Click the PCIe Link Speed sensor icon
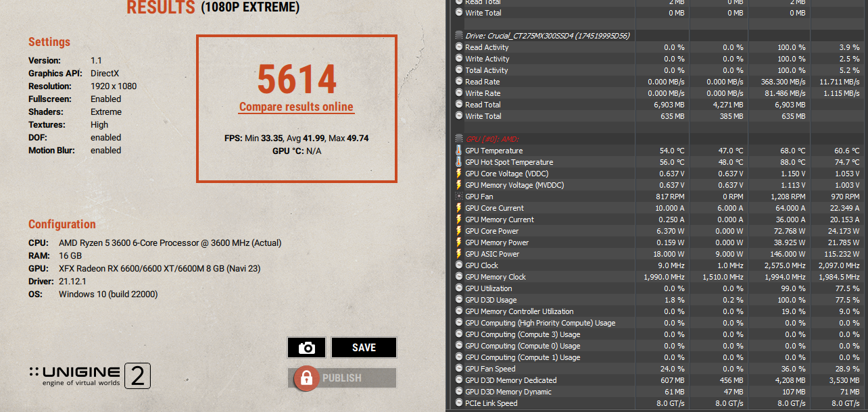 459,403
